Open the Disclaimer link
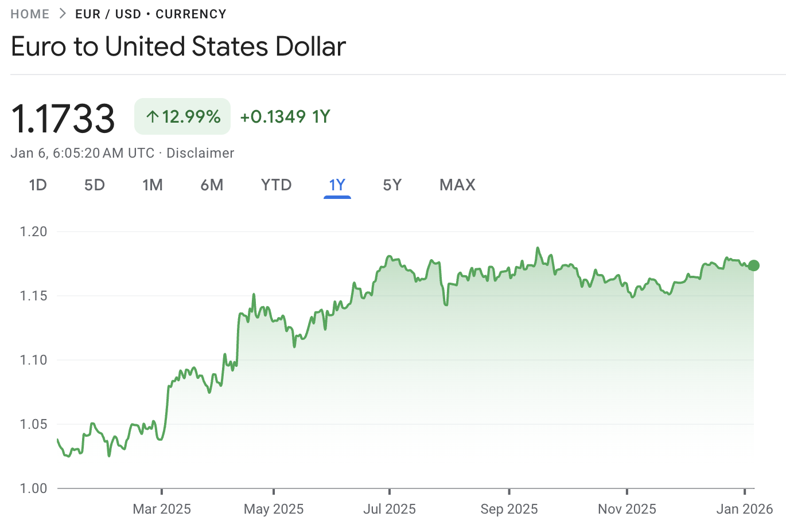This screenshot has width=786, height=532. (x=200, y=152)
